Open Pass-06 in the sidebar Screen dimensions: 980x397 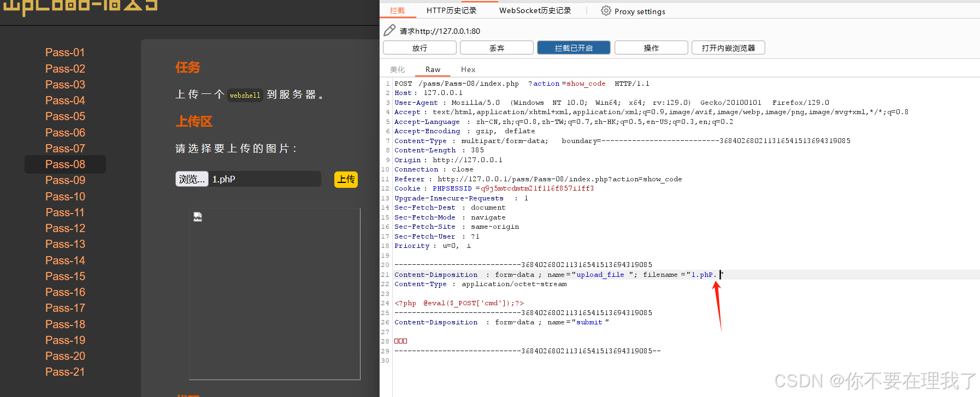65,133
